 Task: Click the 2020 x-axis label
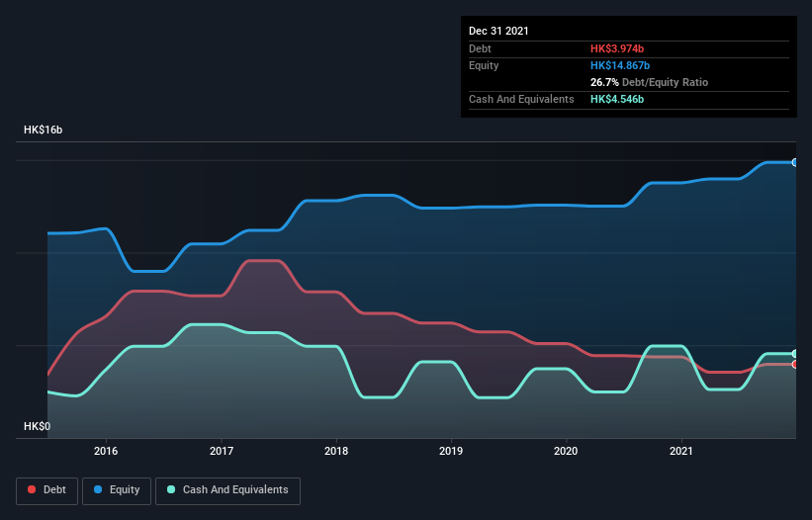click(x=566, y=451)
